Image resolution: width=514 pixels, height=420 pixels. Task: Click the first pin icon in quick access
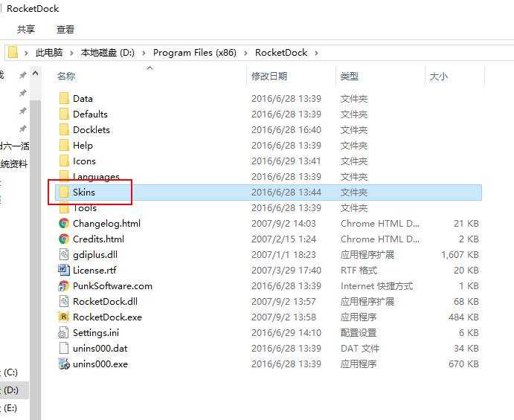22,75
